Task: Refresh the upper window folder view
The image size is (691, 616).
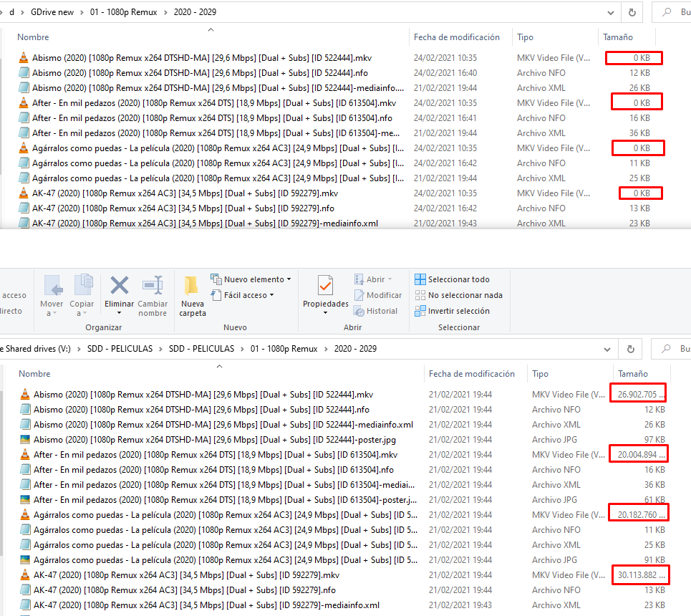Action: tap(632, 12)
